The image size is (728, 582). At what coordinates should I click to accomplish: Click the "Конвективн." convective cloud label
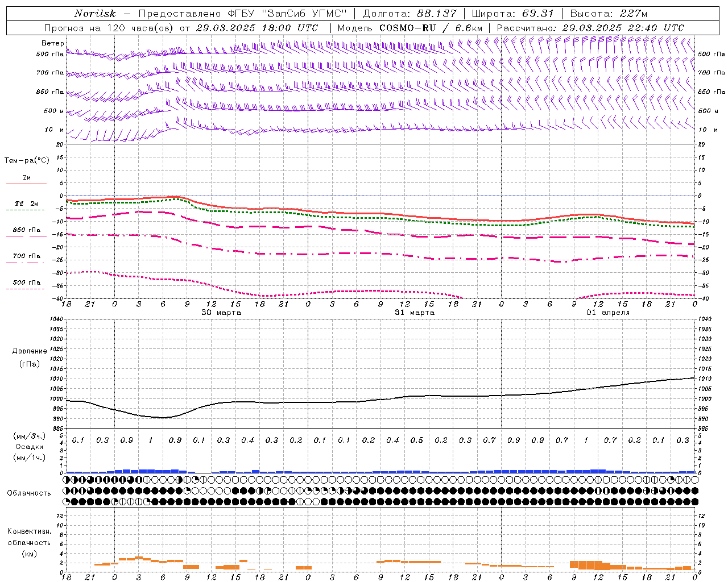(30, 531)
